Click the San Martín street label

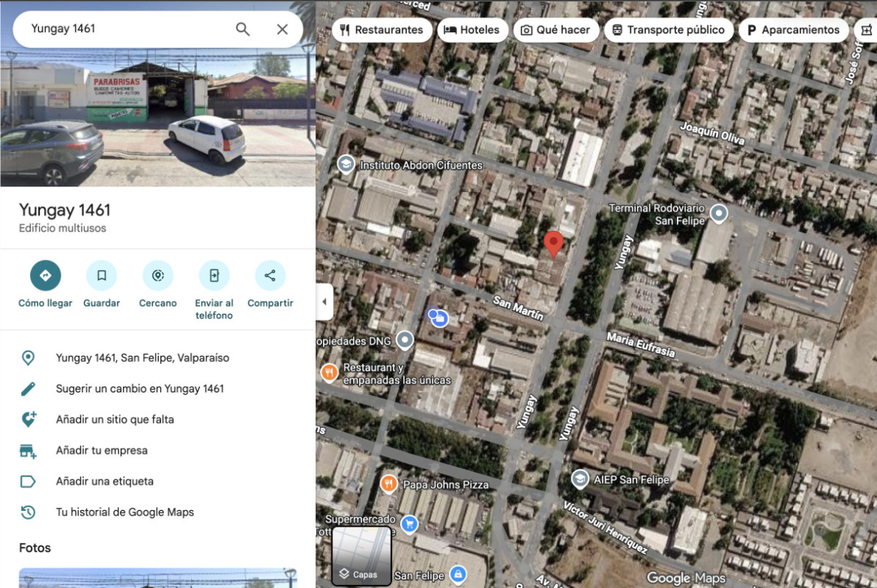pos(518,309)
